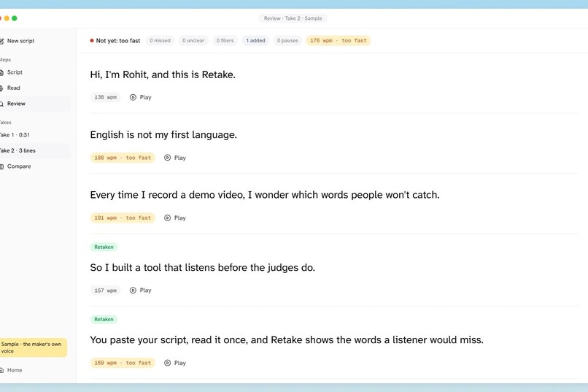588x392 pixels.
Task: Click the sentence 'Hi, I'm Rohit, and this is Retake.'
Action: (x=163, y=74)
